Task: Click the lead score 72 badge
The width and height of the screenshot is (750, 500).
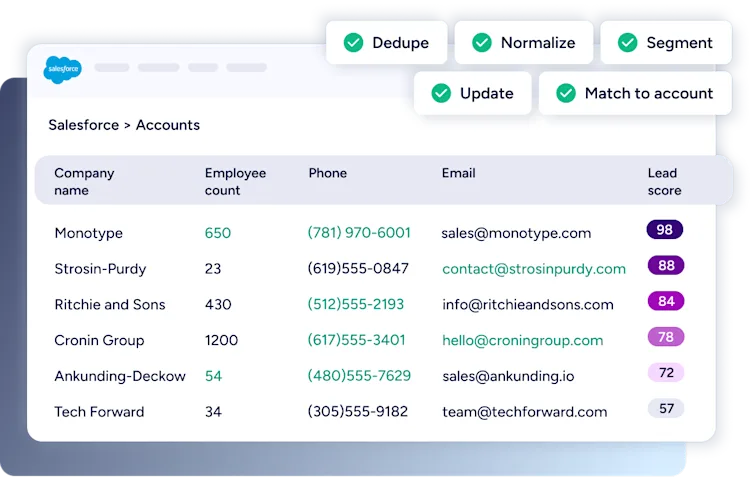Action: (666, 373)
